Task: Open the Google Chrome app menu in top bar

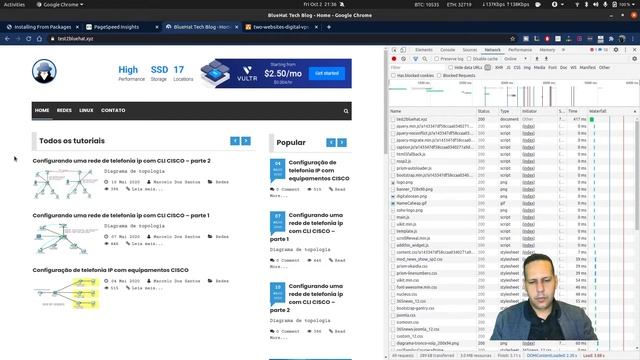Action: [x=60, y=4]
